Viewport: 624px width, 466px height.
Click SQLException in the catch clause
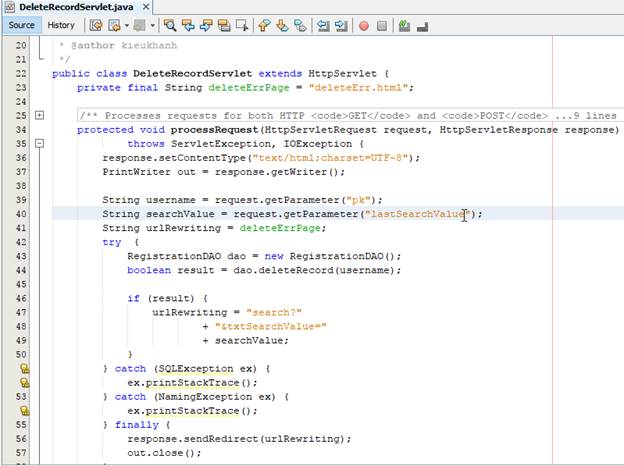[x=196, y=369]
